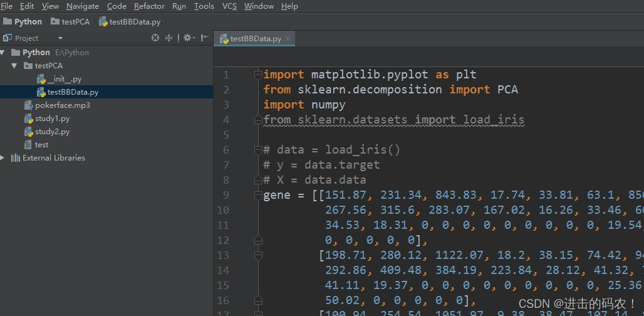
Task: Collapse the Python root folder
Action: [x=3, y=52]
